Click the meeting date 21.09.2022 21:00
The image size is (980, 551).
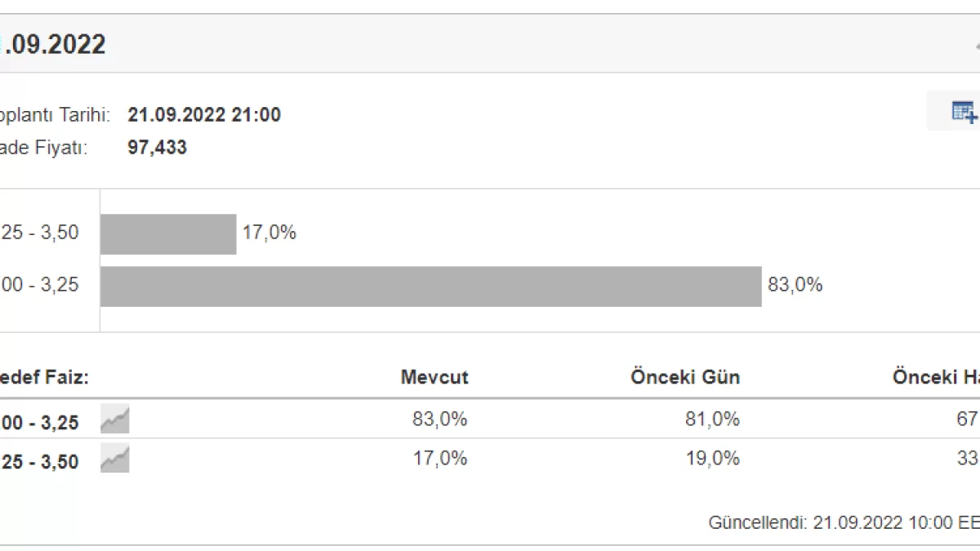pos(204,115)
